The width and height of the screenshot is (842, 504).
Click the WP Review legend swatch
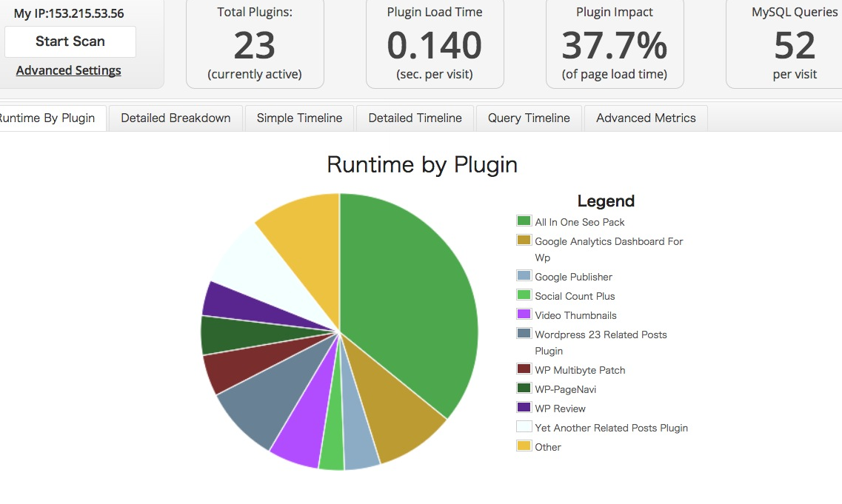(524, 407)
